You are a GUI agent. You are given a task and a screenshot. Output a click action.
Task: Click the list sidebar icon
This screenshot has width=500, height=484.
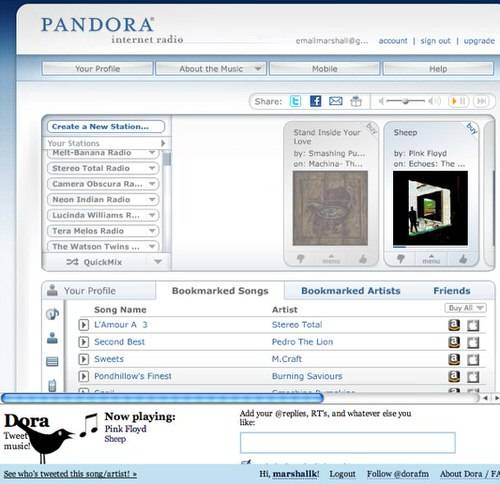click(x=52, y=362)
